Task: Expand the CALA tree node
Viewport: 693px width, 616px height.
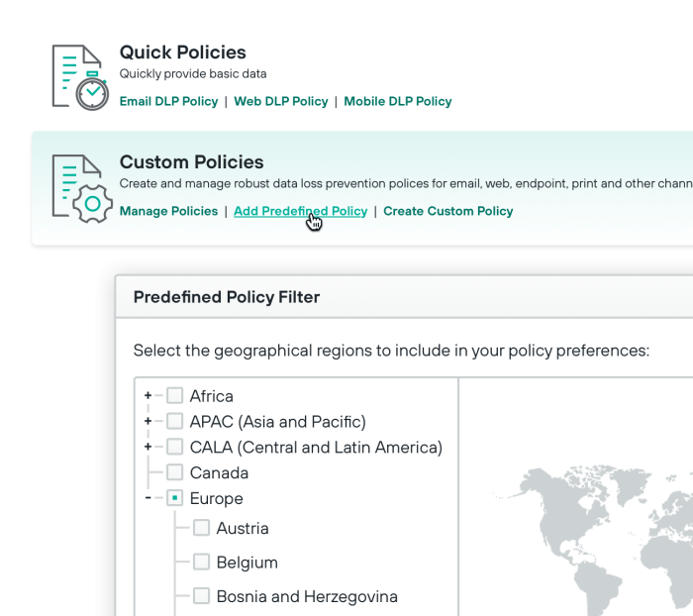Action: click(148, 448)
